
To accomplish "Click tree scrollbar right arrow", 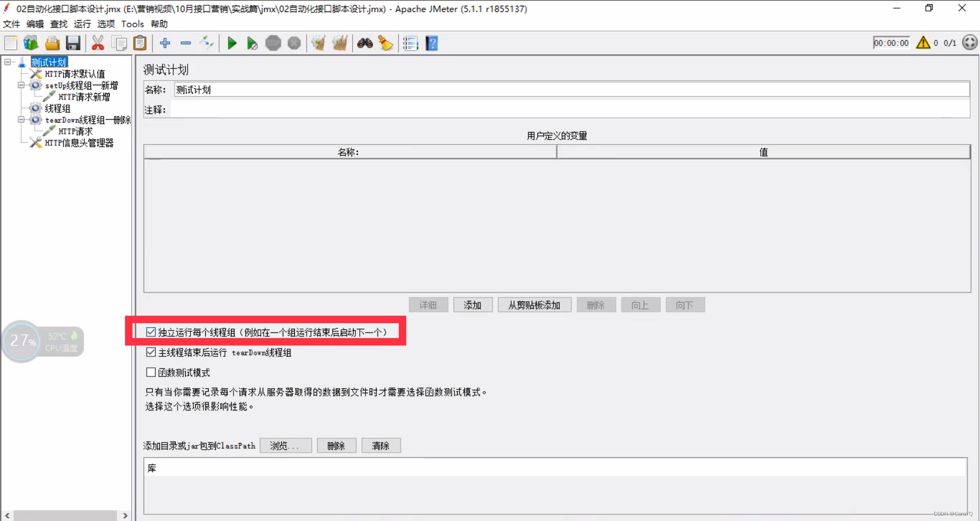I will (125, 515).
